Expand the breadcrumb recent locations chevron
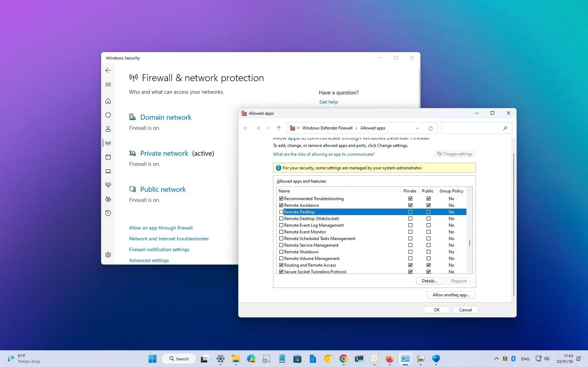Viewport: 588px width, 367px height. point(268,128)
